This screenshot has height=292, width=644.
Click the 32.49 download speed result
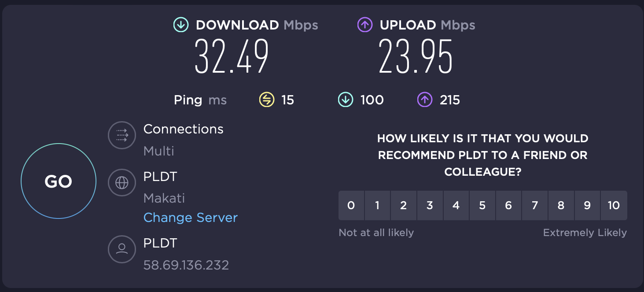[232, 57]
